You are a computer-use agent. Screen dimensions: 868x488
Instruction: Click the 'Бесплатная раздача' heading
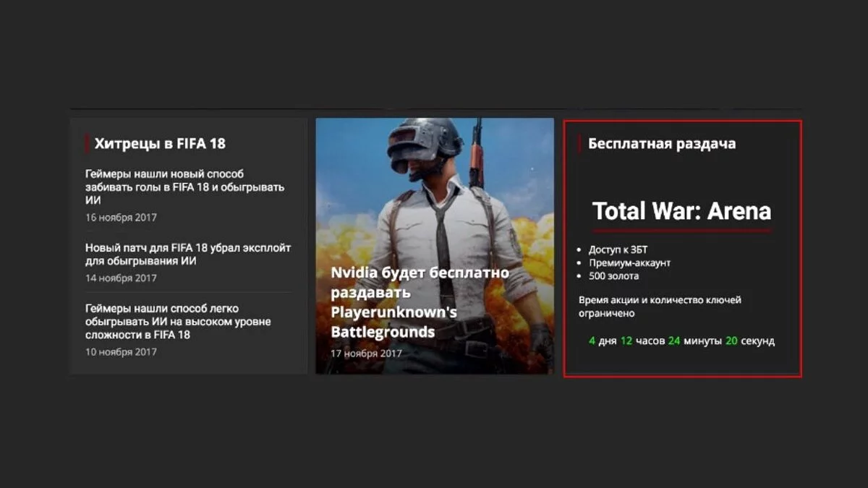[x=662, y=143]
